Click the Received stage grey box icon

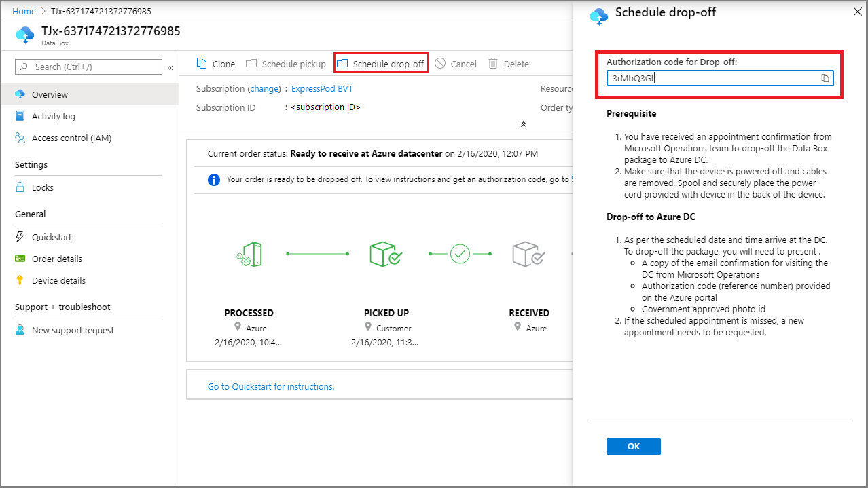coord(528,254)
